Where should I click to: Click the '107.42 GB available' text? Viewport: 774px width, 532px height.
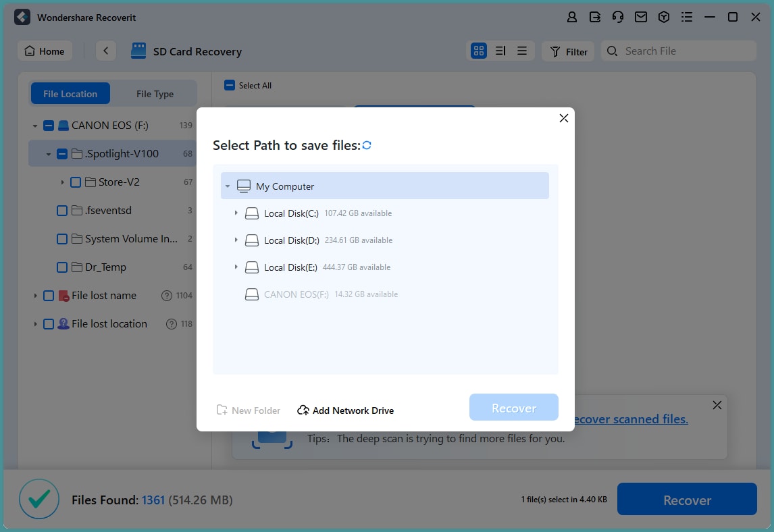(359, 213)
